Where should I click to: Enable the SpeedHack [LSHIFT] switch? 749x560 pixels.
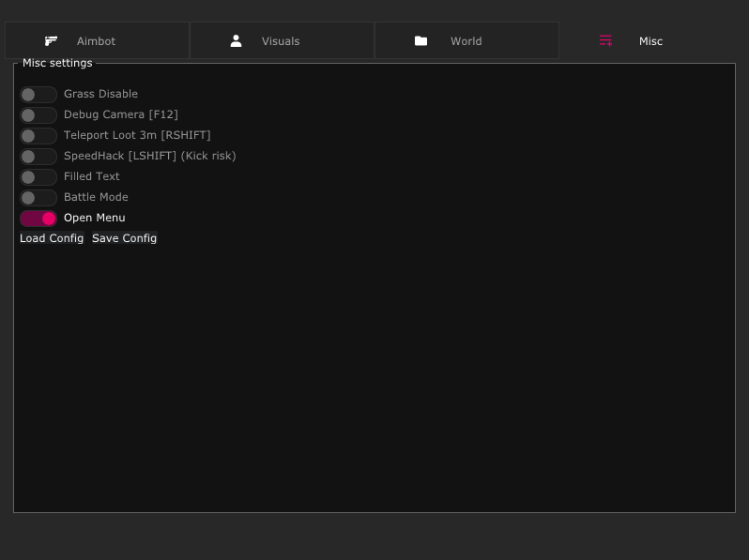[x=38, y=156]
